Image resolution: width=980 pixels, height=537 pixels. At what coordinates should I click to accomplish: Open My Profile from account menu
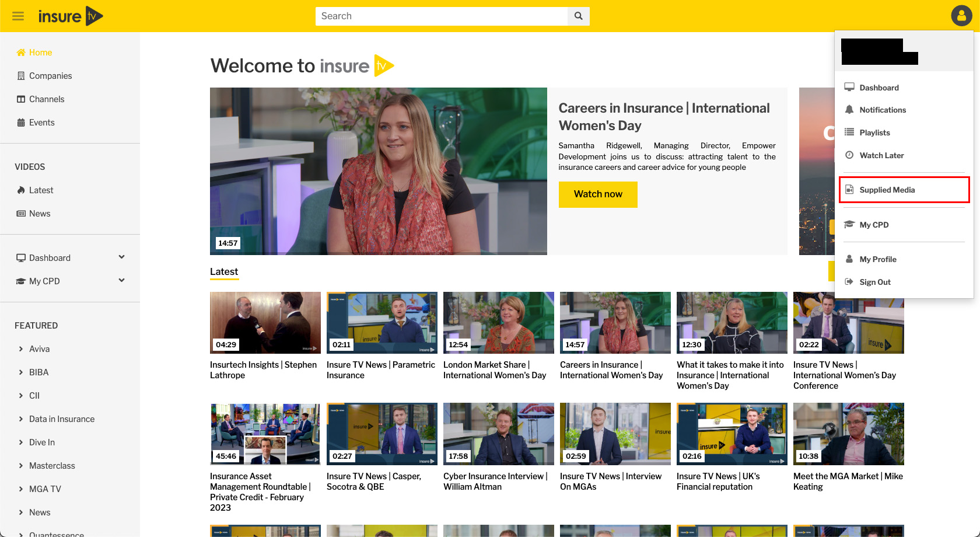point(878,259)
